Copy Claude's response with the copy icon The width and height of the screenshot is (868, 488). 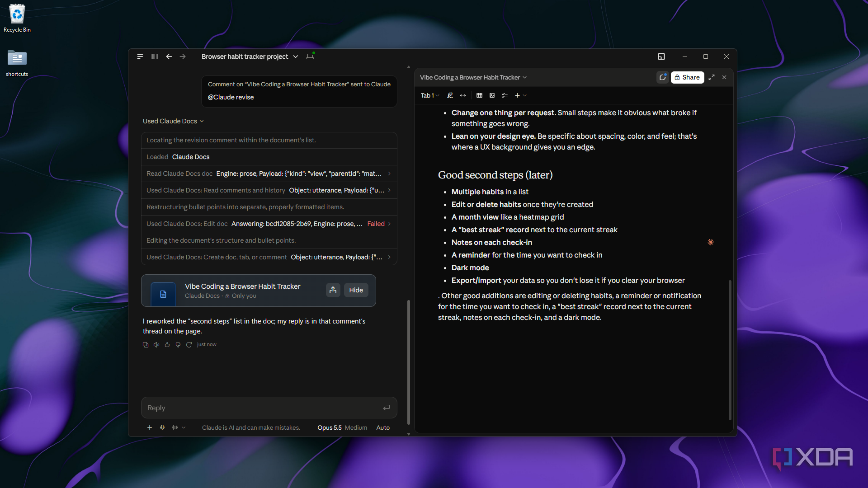tap(146, 345)
